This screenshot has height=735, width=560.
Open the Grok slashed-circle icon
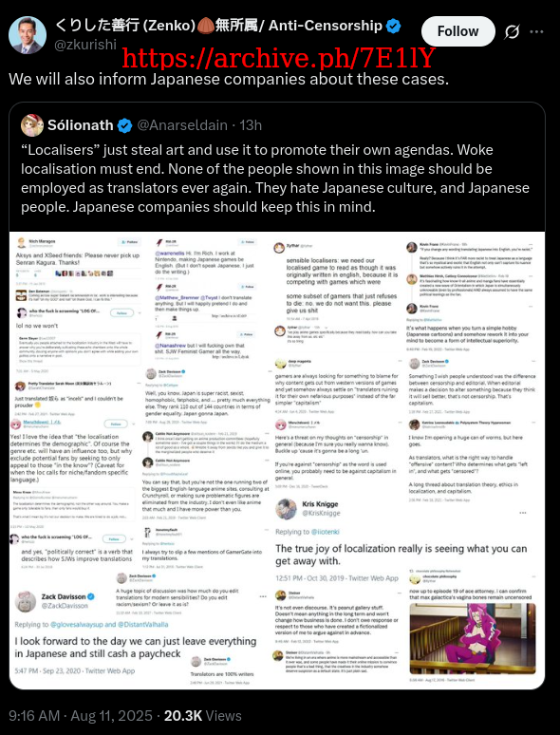(512, 32)
